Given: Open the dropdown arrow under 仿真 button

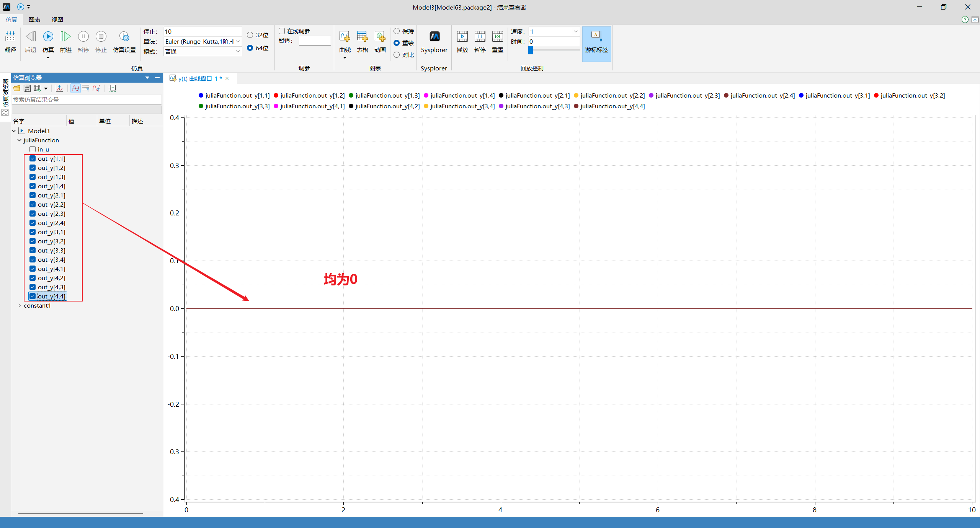Looking at the screenshot, I should click(x=48, y=58).
